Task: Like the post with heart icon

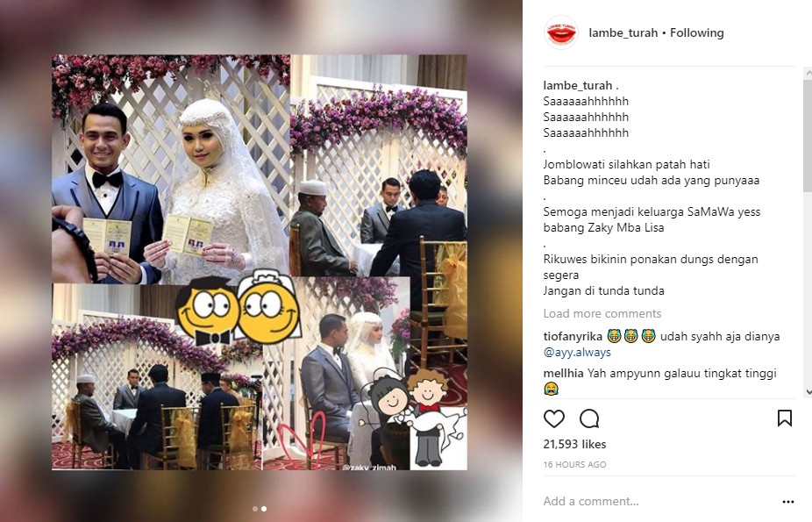Action: (x=553, y=418)
